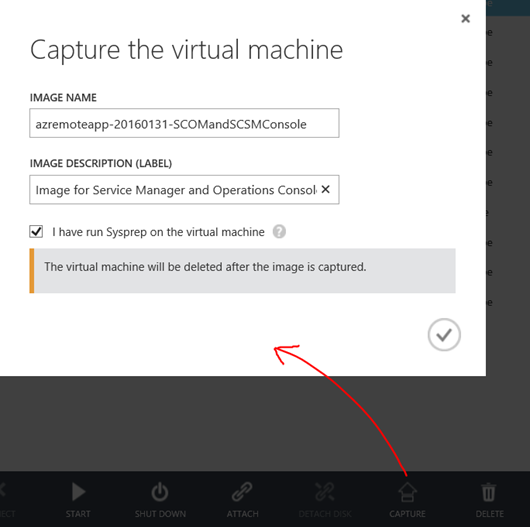Click the DELETE trash can icon
Viewport: 530px width, 527px height.
tap(489, 492)
